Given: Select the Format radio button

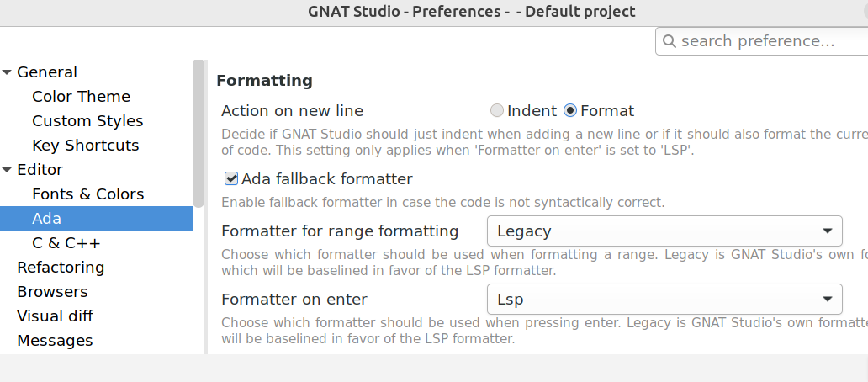Looking at the screenshot, I should pyautogui.click(x=570, y=111).
